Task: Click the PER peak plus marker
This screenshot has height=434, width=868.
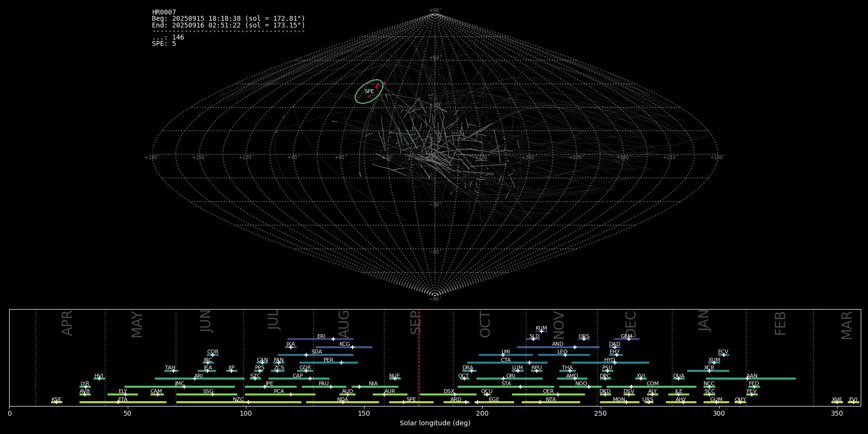Action: click(341, 363)
